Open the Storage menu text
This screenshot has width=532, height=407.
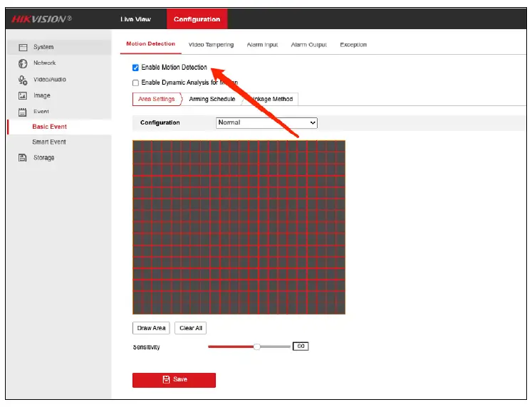pos(43,157)
